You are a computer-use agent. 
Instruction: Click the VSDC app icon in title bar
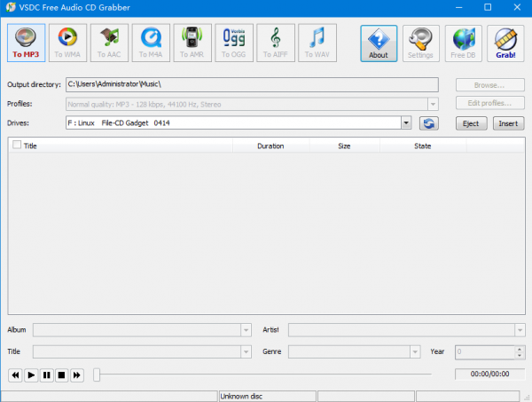coord(11,7)
